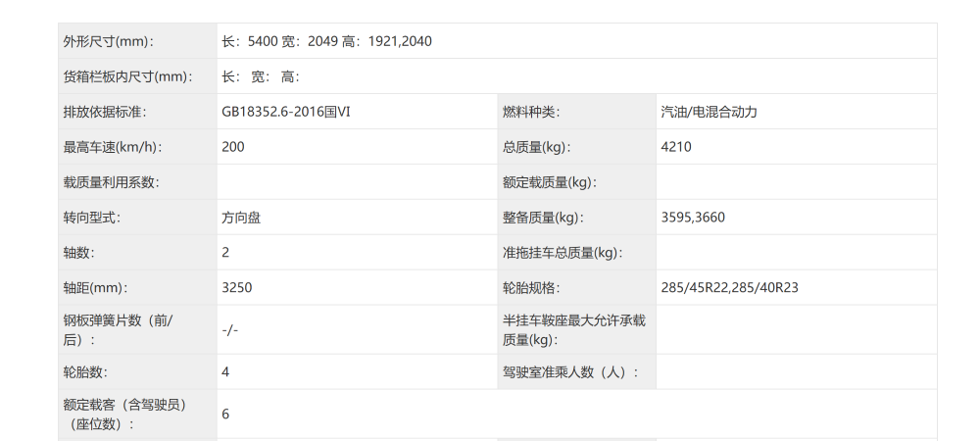Select the GB18352.6-2016国VI emission standard value
980x441 pixels.
286,112
